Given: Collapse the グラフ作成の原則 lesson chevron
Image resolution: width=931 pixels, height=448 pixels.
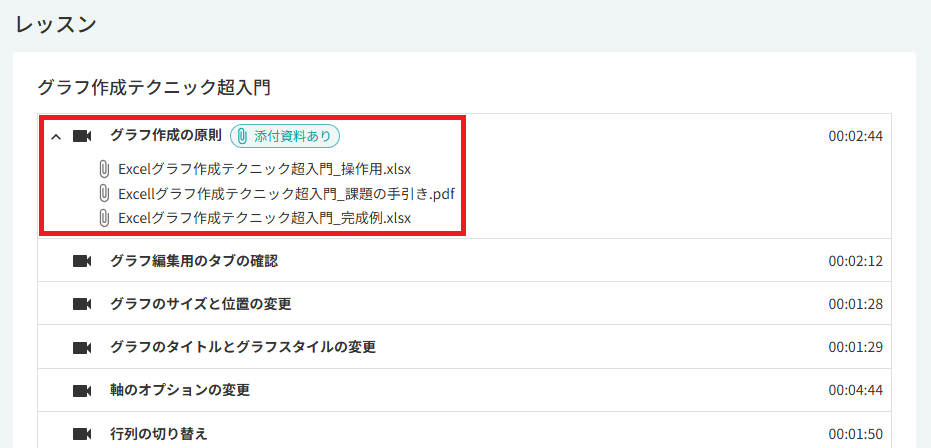Looking at the screenshot, I should [x=56, y=137].
